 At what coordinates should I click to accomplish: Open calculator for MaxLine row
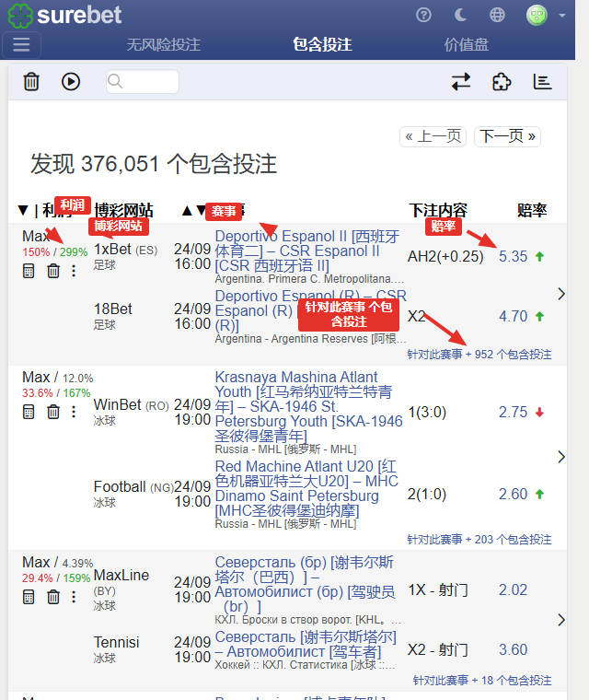pyautogui.click(x=29, y=597)
